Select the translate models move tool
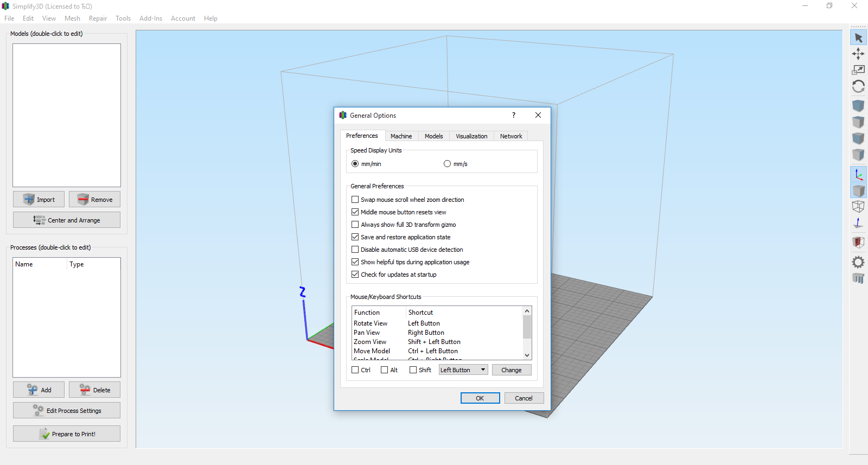 click(858, 54)
